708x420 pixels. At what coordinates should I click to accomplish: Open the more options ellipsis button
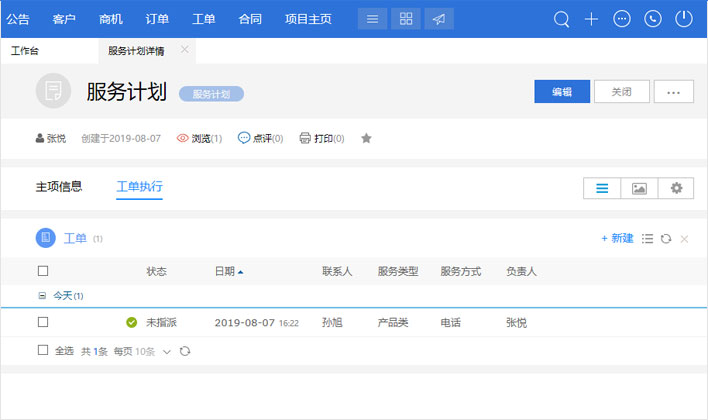point(673,91)
